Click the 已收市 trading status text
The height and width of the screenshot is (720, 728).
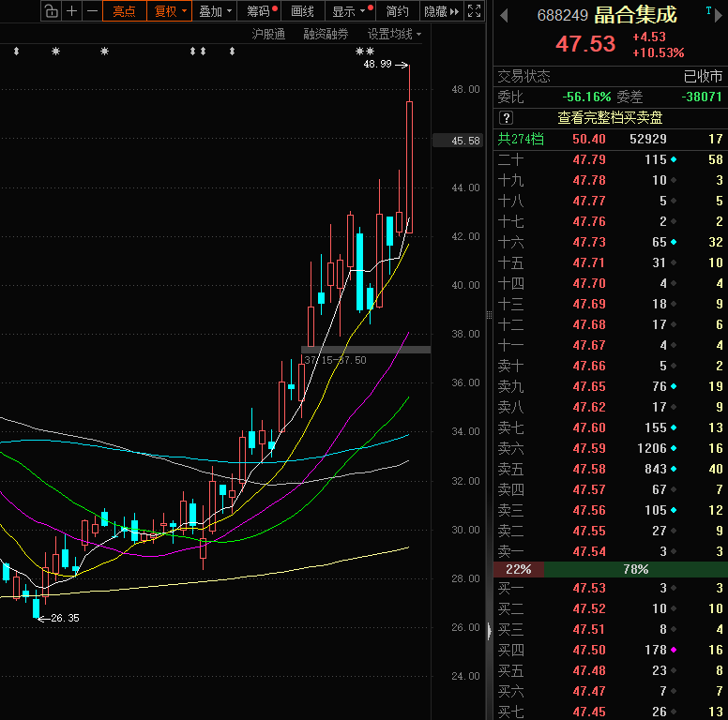(703, 76)
